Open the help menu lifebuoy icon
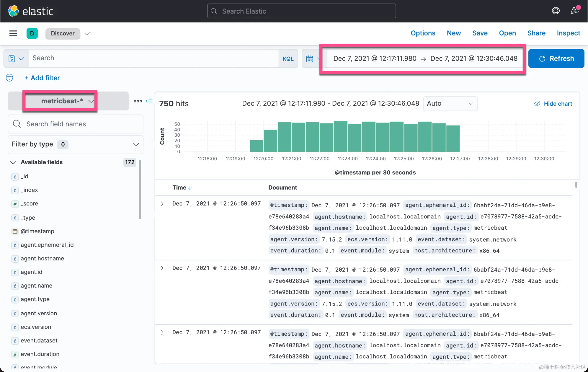The width and height of the screenshot is (588, 372). click(556, 11)
